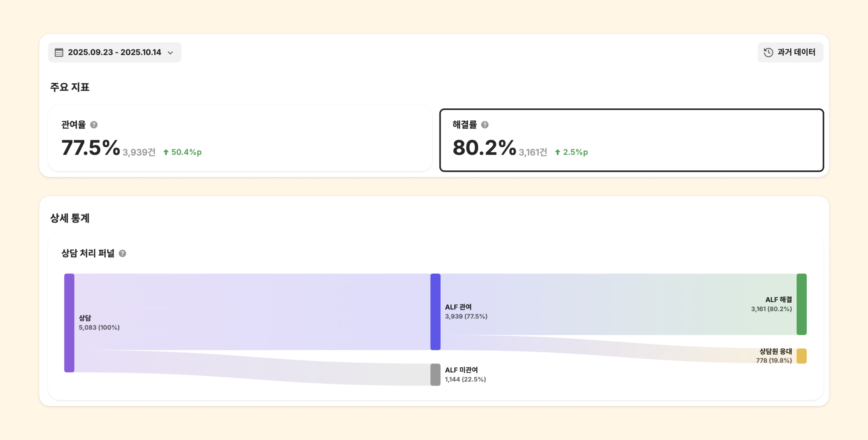Click help icon beside 상담 처리 퍼널
868x440 pixels.
123,253
